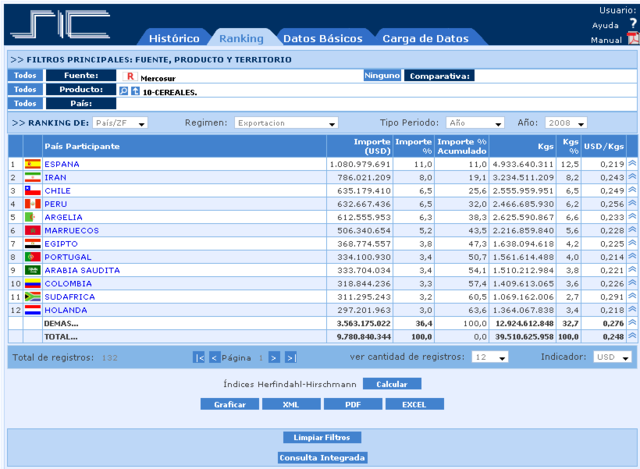This screenshot has height=469, width=640.
Task: Open the Tipo Periodo dropdown
Action: [x=475, y=123]
